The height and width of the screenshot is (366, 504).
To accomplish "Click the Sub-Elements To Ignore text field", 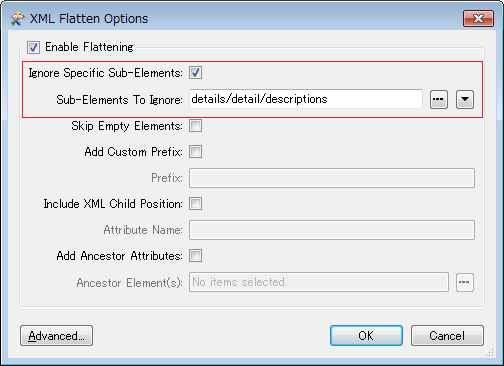I will 306,99.
